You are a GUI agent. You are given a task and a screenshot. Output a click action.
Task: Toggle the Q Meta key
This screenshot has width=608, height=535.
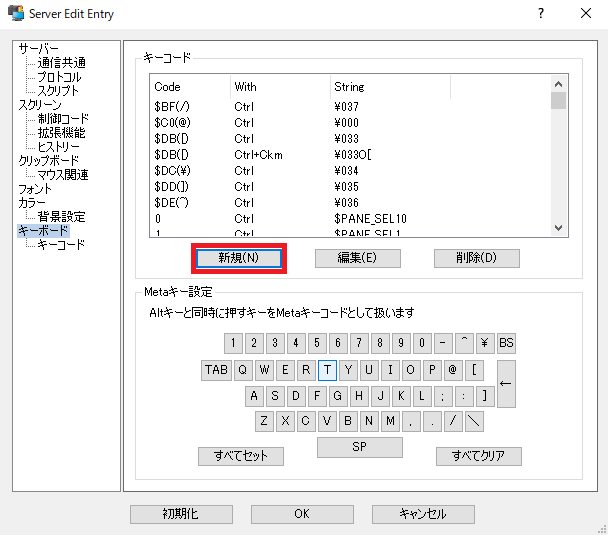244,370
